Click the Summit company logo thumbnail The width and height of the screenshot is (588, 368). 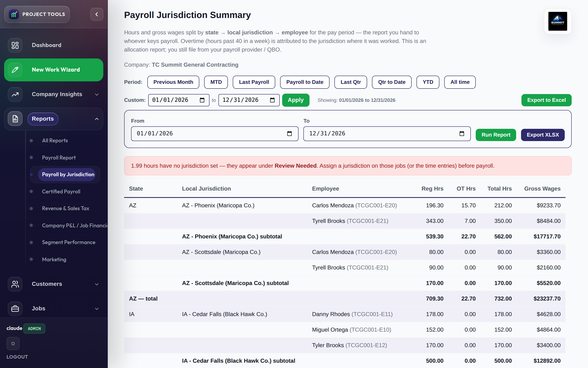coord(558,21)
